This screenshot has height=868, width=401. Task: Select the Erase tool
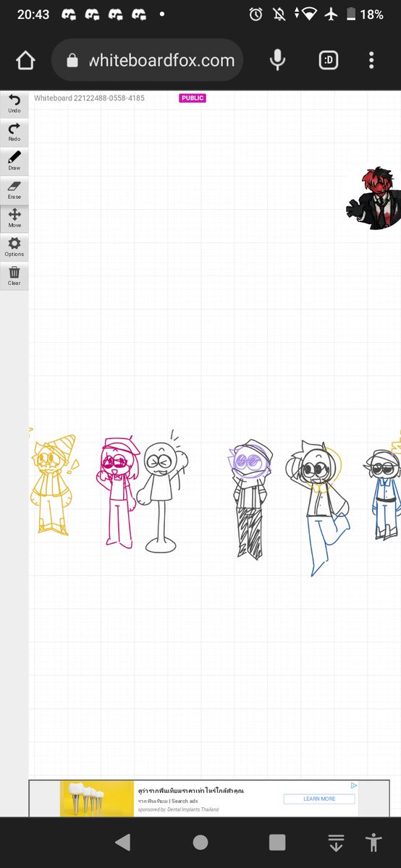(14, 190)
